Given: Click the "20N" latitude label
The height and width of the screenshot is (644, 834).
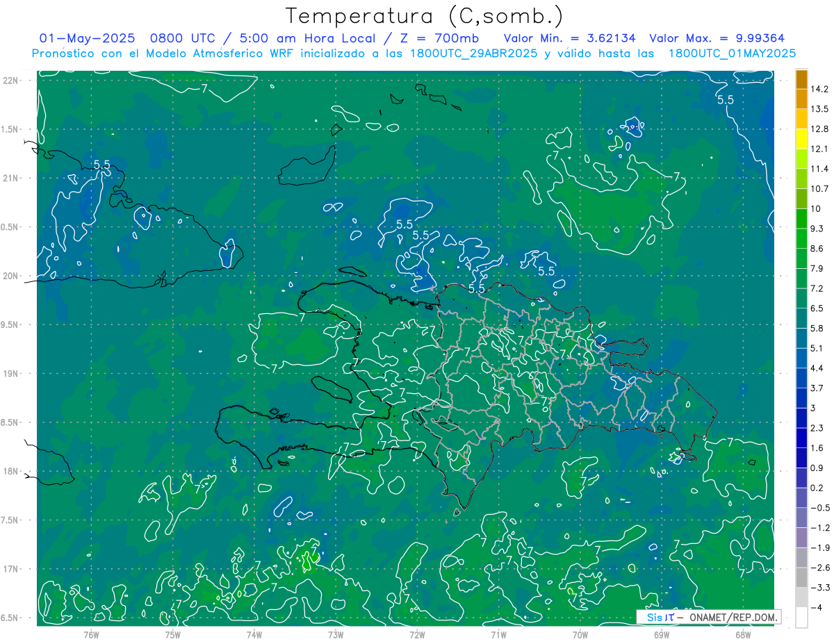Looking at the screenshot, I should click(12, 276).
